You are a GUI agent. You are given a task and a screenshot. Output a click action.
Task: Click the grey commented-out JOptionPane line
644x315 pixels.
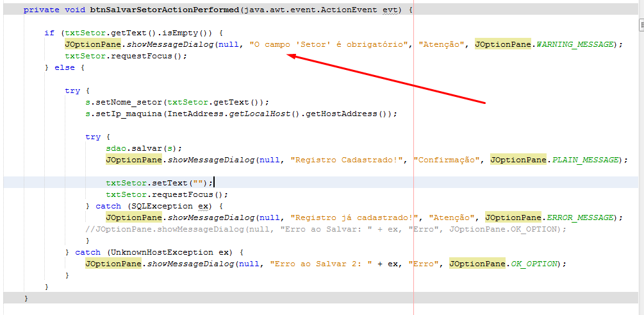[x=326, y=229]
